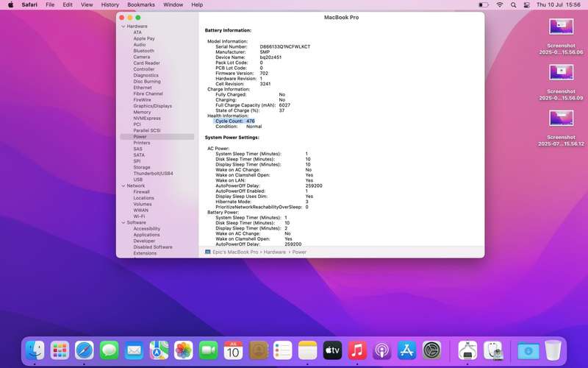Click Full Charge Capacity value 6027
Image resolution: width=588 pixels, height=368 pixels.
click(284, 105)
